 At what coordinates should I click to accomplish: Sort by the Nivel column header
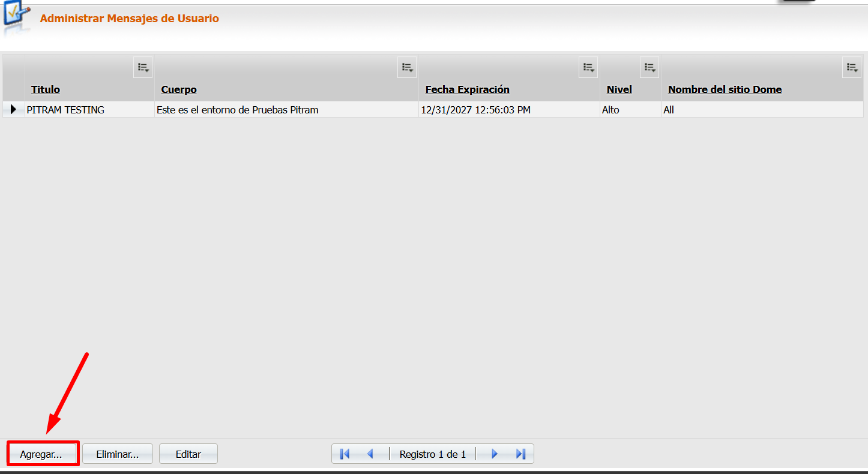(619, 89)
